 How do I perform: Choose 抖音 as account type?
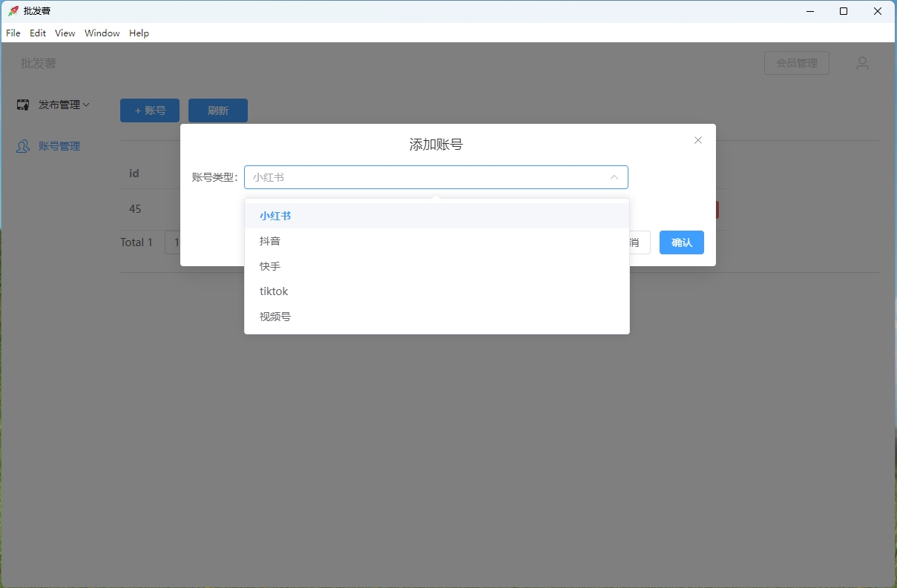click(437, 241)
